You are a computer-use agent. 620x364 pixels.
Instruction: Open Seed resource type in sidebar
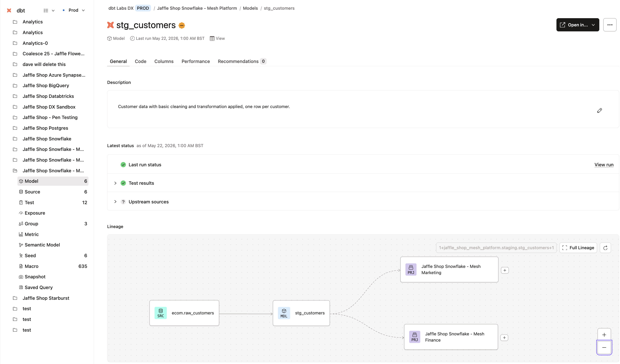click(53, 255)
